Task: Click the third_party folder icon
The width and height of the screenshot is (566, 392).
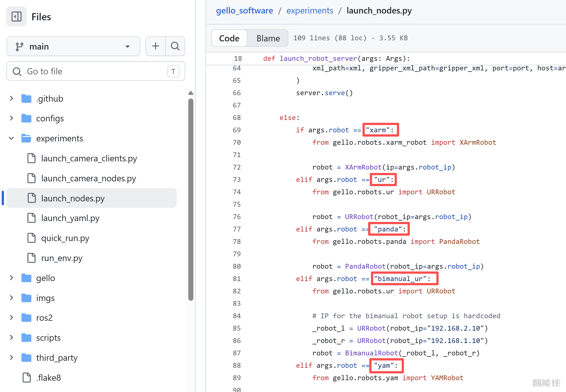Action: pyautogui.click(x=26, y=358)
